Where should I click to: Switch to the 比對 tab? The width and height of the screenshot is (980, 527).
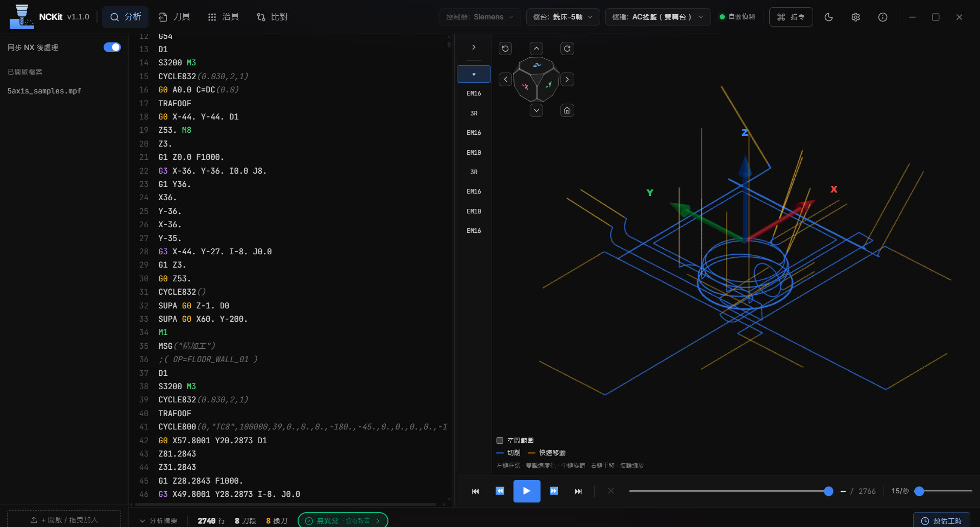272,17
